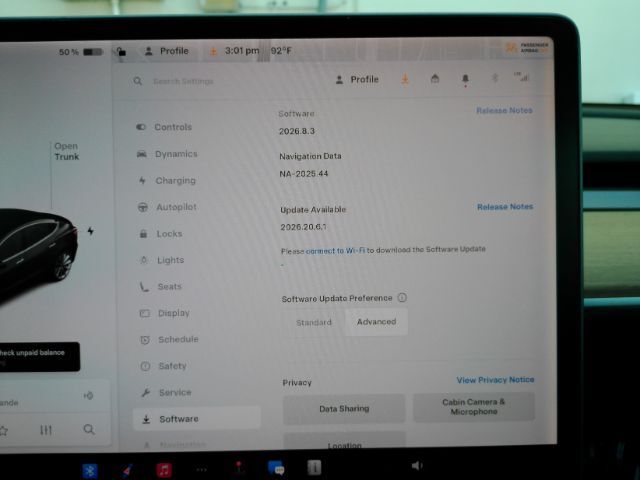Tap the check unpaid balance notification
640x480 pixels.
coord(39,357)
